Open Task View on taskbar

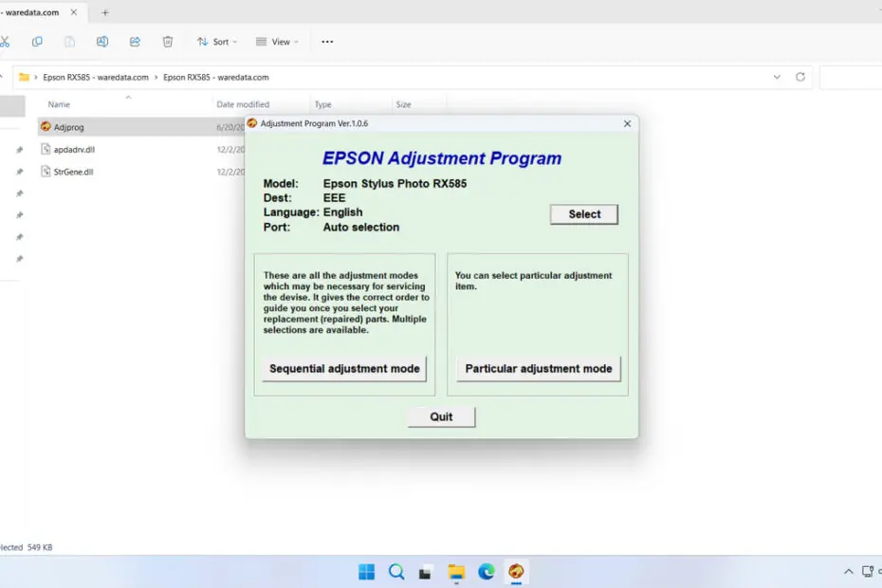click(x=425, y=572)
